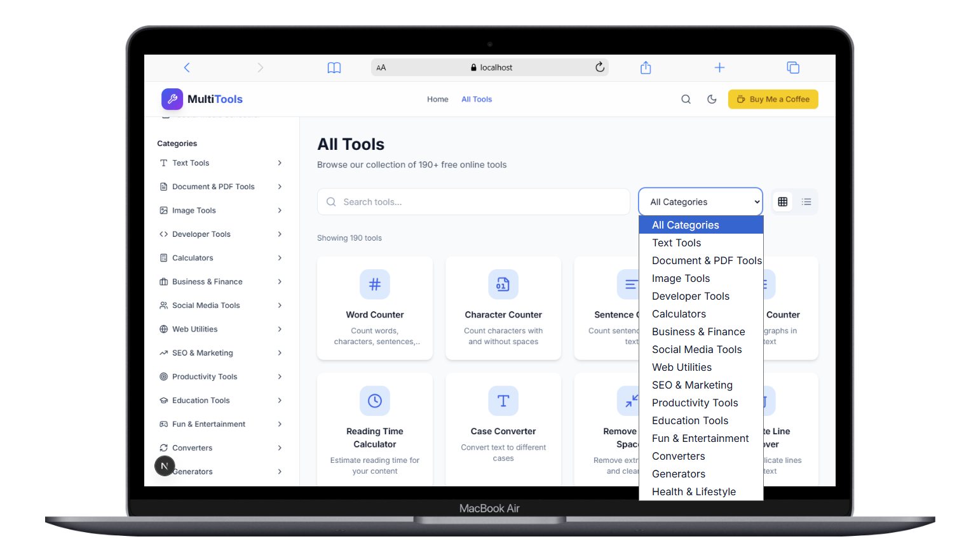This screenshot has height=560, width=957.
Task: Open the Home navigation item
Action: coord(437,99)
